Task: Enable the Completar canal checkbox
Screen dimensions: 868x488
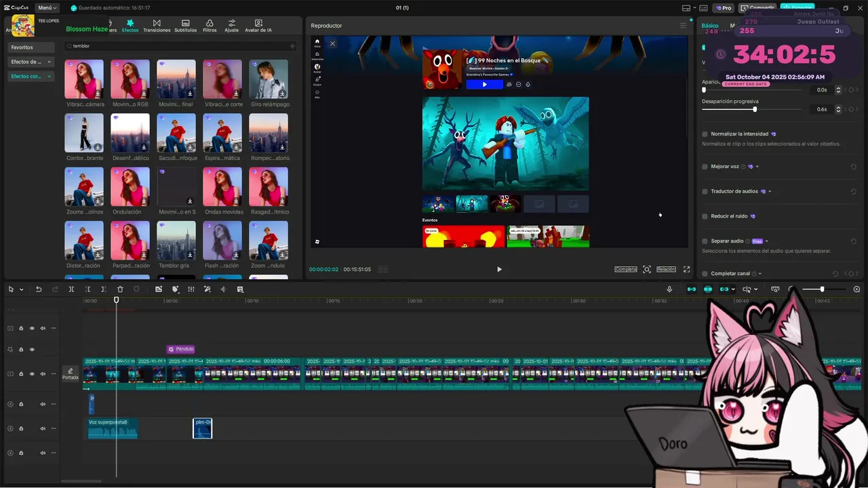Action: (x=705, y=274)
